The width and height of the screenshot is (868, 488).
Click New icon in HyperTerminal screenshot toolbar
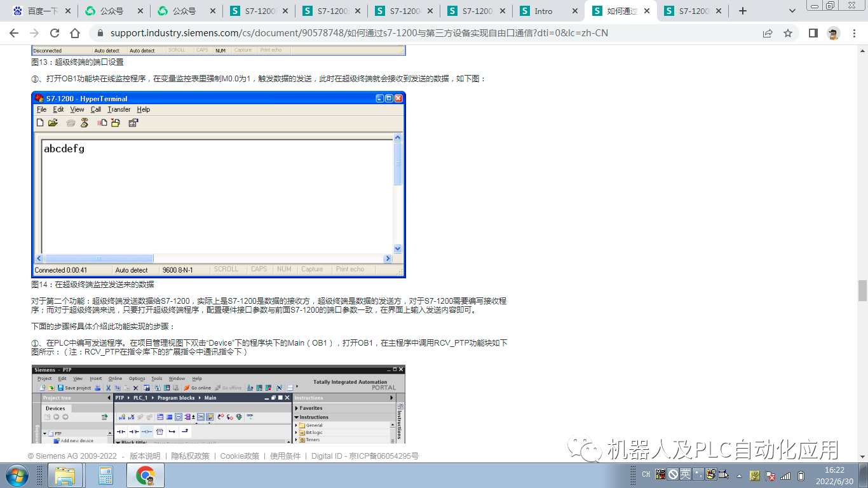pos(40,123)
